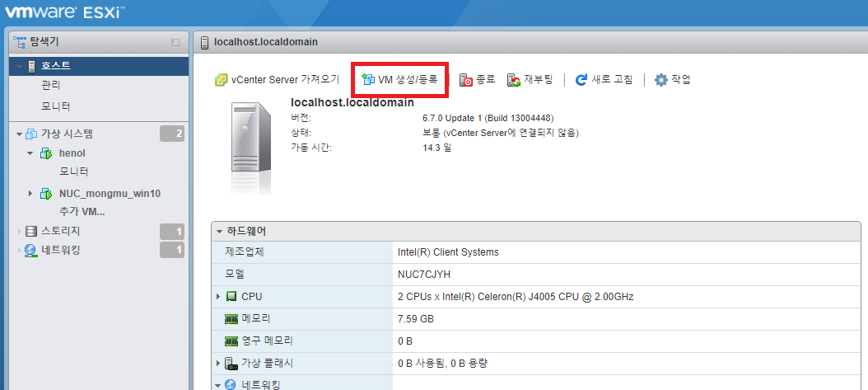Click 새로 고침 to refresh
Screen dimensions: 868x390
pos(604,80)
